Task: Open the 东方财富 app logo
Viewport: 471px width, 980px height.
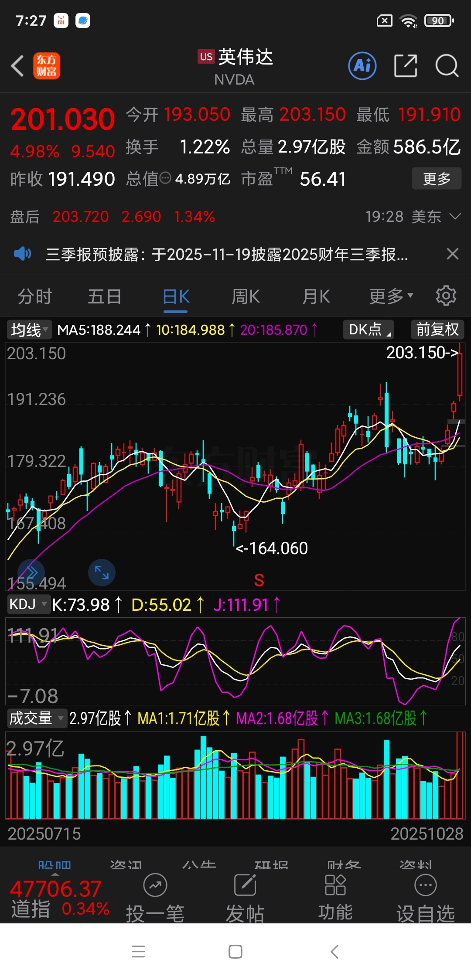Action: [x=47, y=66]
